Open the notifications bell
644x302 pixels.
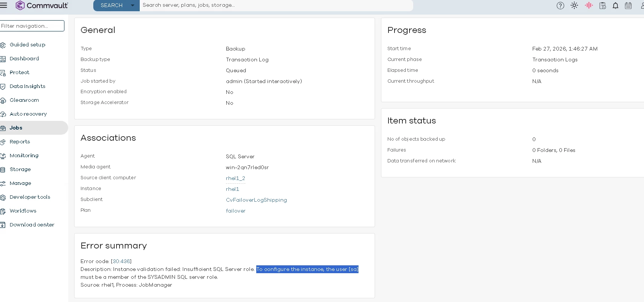tap(615, 6)
